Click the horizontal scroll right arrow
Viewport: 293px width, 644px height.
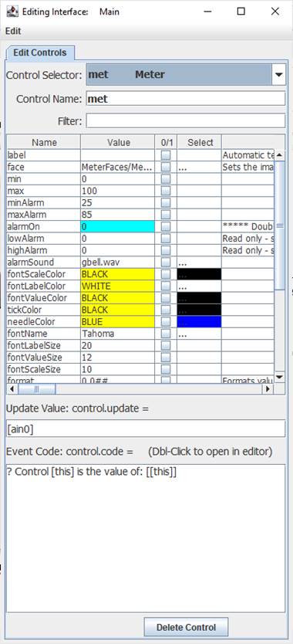point(268,388)
